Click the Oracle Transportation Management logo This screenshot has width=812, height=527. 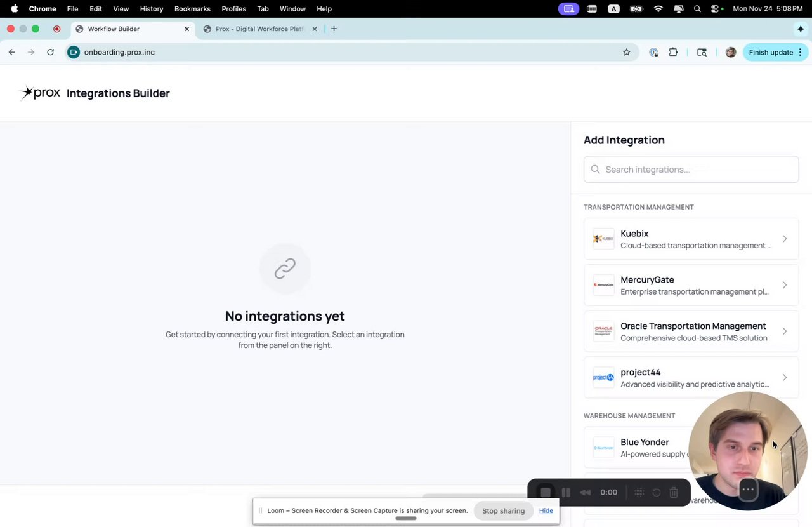tap(603, 331)
